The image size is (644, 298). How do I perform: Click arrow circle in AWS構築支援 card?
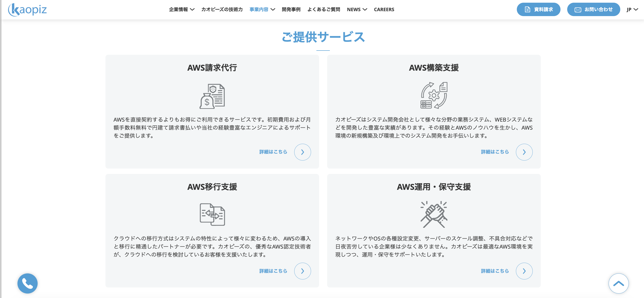(524, 152)
